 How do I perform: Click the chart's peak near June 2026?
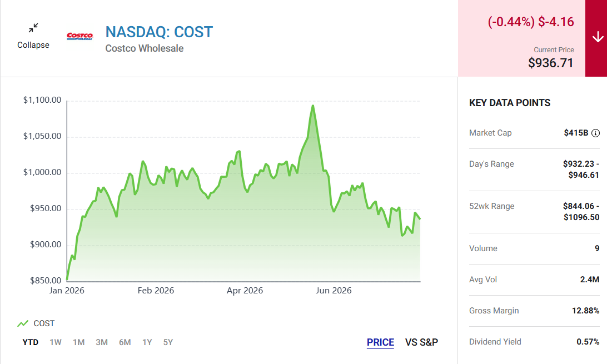pyautogui.click(x=313, y=106)
